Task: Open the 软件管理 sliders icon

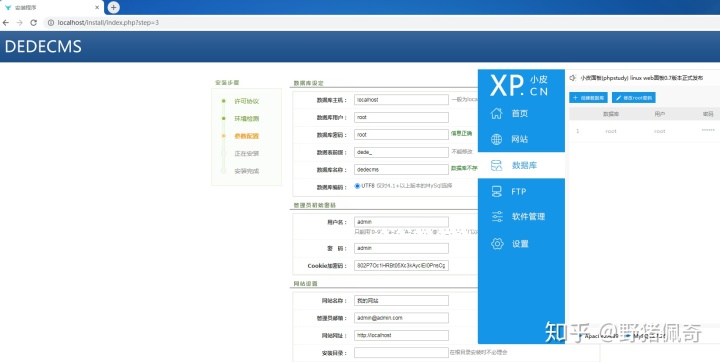Action: [x=497, y=216]
